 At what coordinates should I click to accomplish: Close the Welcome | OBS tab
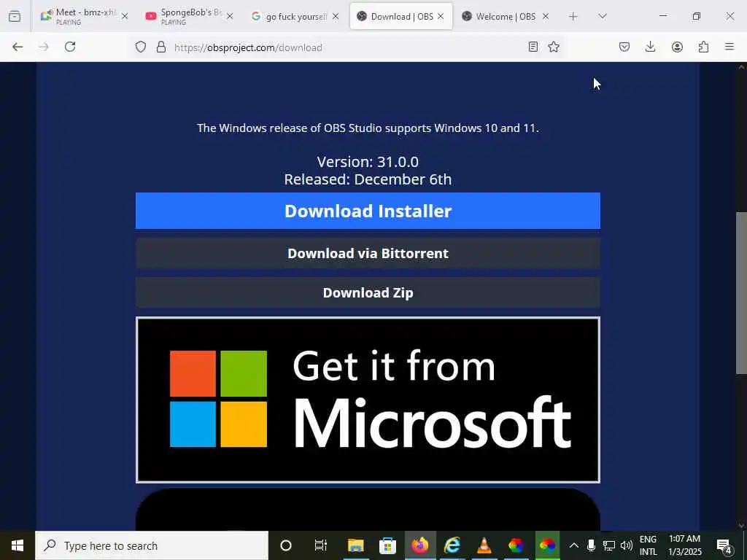[x=546, y=16]
